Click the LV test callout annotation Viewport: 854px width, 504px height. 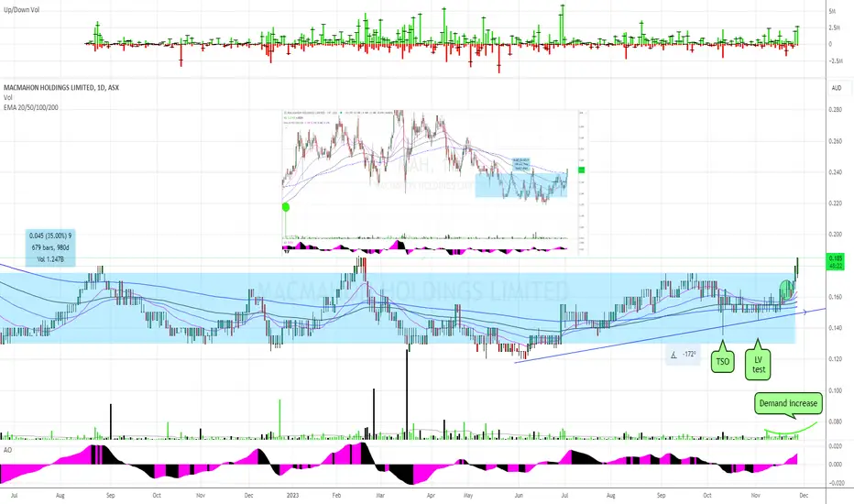pyautogui.click(x=758, y=363)
